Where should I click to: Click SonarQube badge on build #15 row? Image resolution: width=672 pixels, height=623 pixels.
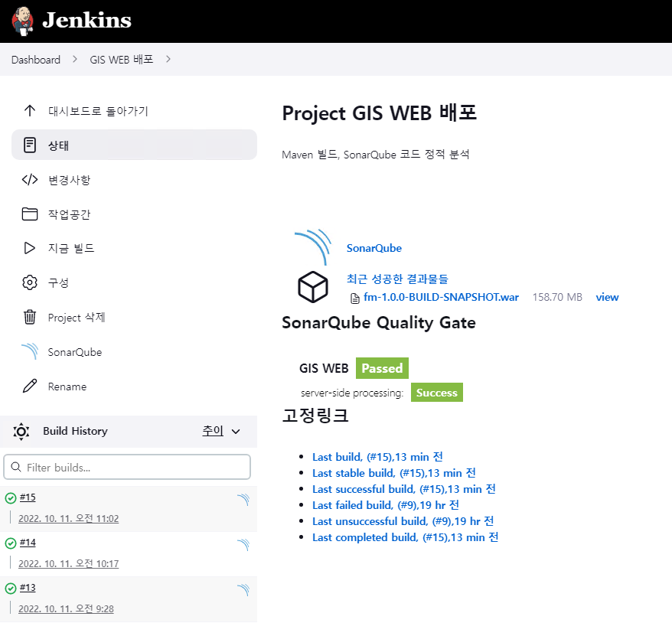click(x=243, y=500)
